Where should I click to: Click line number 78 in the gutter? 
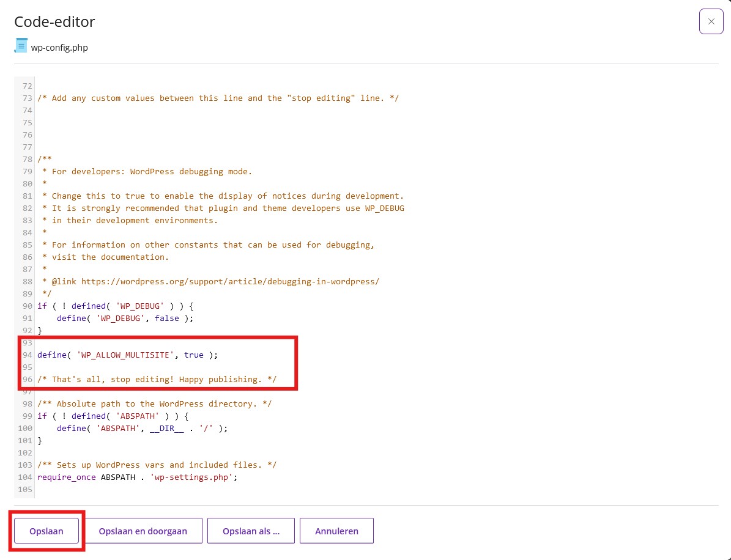pos(26,159)
